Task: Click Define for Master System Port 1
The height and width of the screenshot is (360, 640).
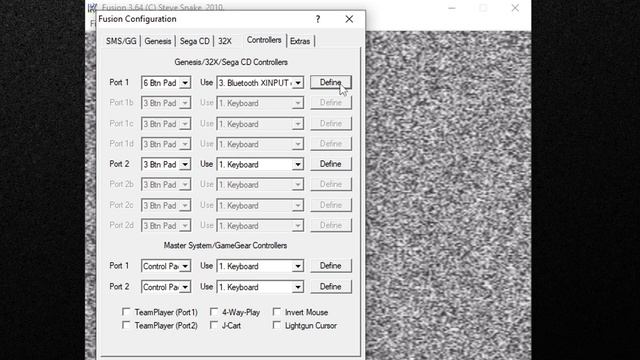Action: click(331, 266)
